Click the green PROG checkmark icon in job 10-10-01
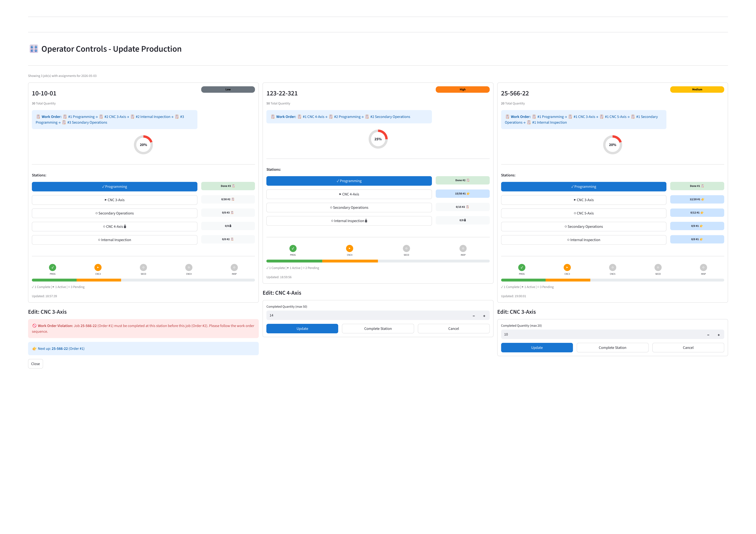Image resolution: width=756 pixels, height=534 pixels. pyautogui.click(x=52, y=267)
